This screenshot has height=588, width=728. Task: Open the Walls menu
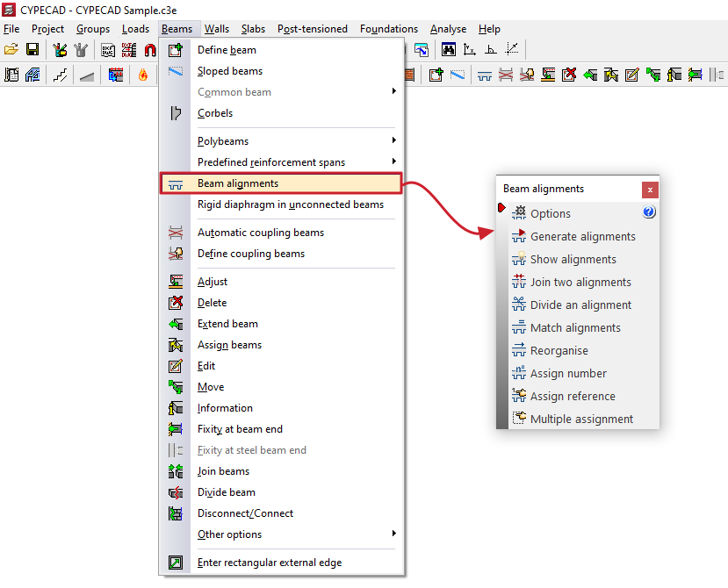point(217,29)
